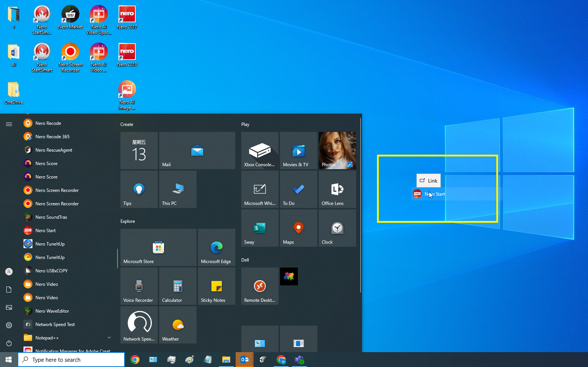Viewport: 588px width, 367px height.
Task: Open the Nero Market desktop shortcut
Action: click(x=70, y=17)
